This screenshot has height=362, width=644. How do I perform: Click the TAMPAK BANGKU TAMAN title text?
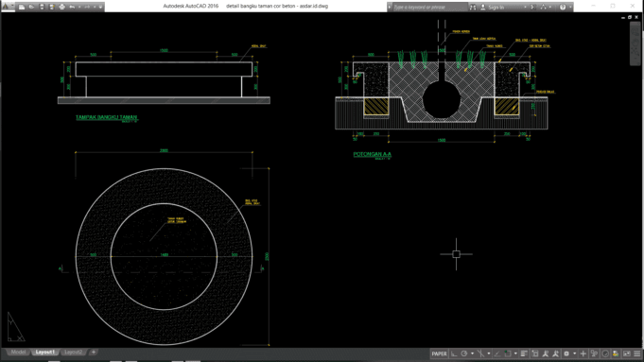[x=106, y=117]
